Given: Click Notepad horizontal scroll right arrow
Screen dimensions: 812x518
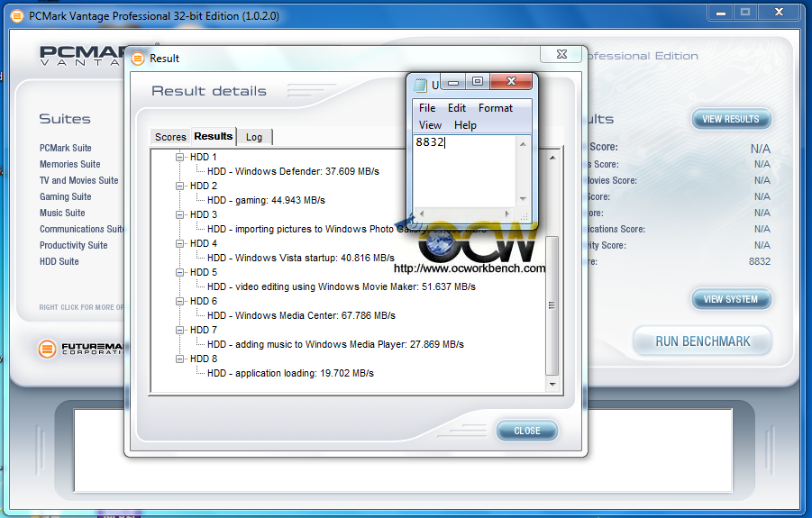Looking at the screenshot, I should 506,214.
